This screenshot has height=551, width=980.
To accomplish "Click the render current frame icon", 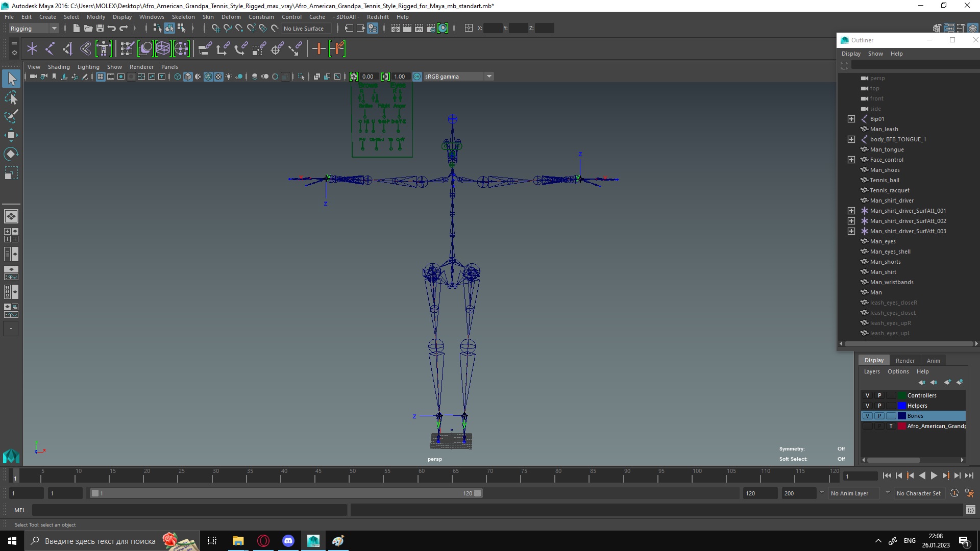I will click(407, 29).
